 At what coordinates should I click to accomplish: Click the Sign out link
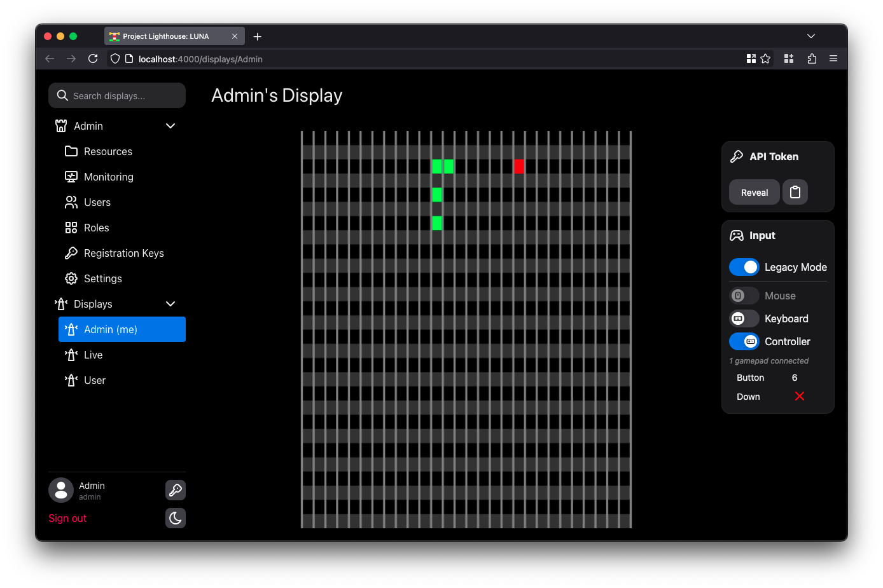67,518
